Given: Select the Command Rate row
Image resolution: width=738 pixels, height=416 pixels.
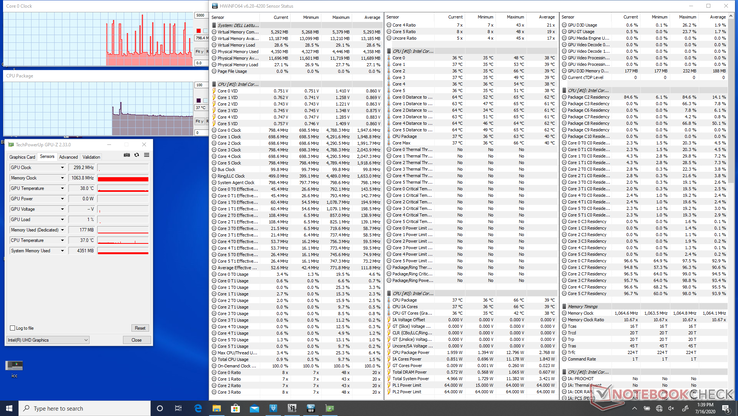Looking at the screenshot, I should [645, 359].
